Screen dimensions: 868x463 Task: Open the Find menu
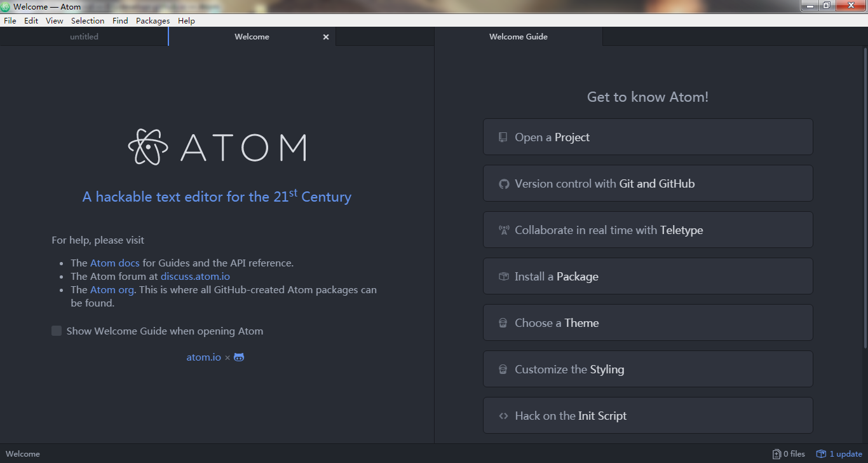[120, 20]
